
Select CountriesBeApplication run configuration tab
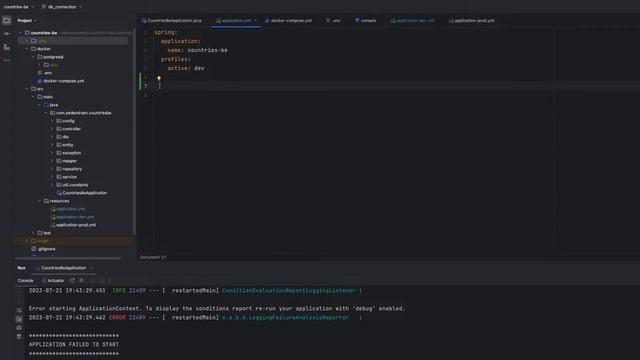[x=64, y=268]
